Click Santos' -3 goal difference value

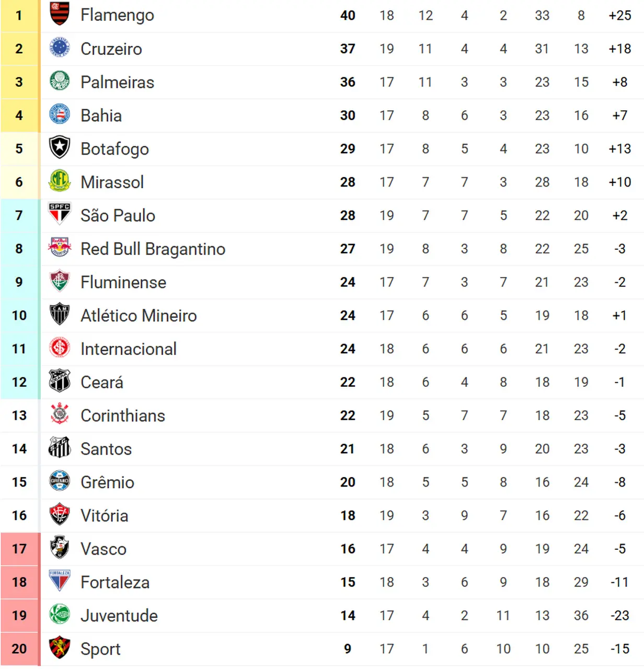[x=619, y=449]
